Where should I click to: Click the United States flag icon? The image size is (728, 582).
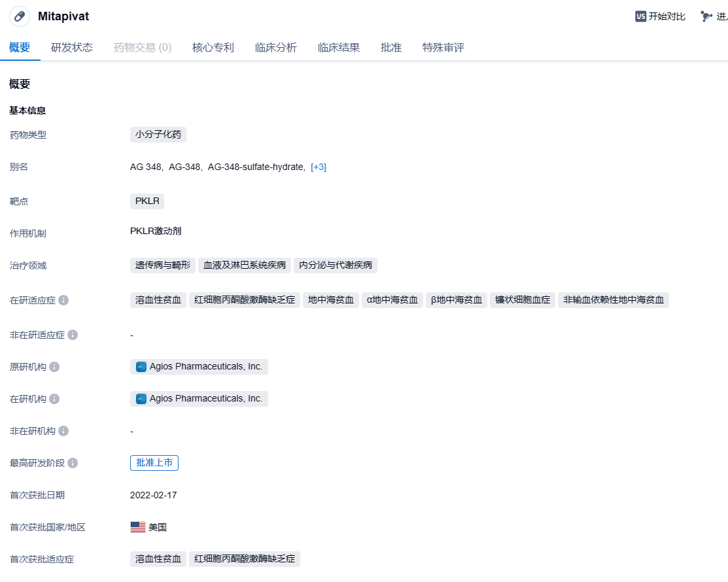(138, 527)
